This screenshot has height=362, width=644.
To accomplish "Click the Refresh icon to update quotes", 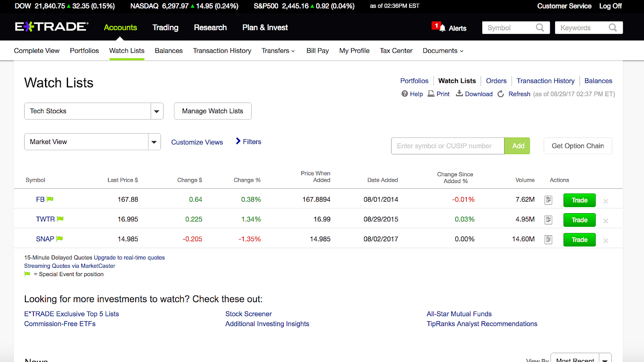I will [x=500, y=94].
